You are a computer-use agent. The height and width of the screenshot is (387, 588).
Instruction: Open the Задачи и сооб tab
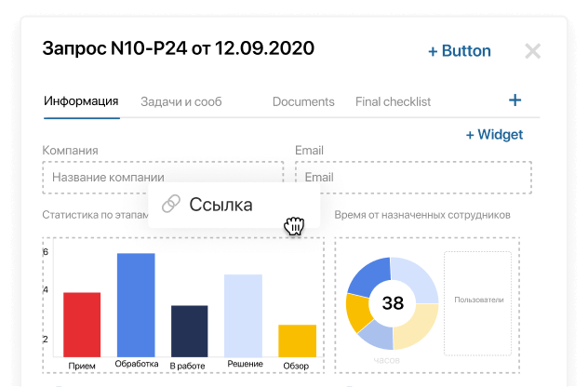180,101
